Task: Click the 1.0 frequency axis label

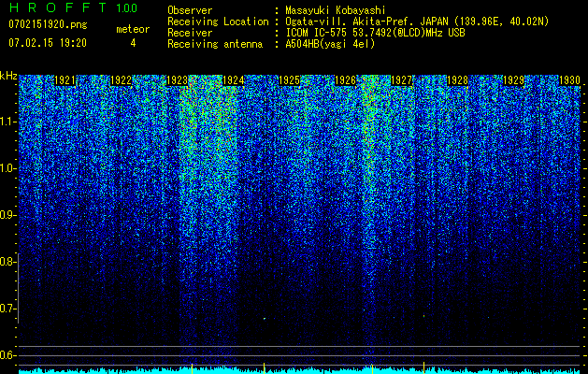Action: coord(7,168)
